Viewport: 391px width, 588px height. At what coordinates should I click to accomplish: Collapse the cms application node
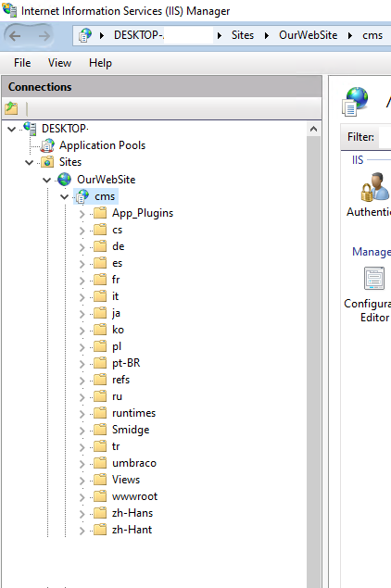(x=65, y=197)
